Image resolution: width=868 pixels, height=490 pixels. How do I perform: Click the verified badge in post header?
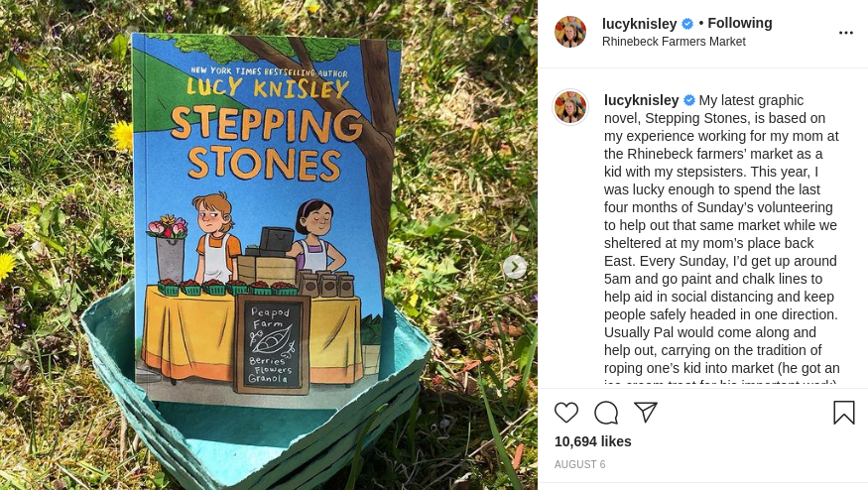click(687, 24)
